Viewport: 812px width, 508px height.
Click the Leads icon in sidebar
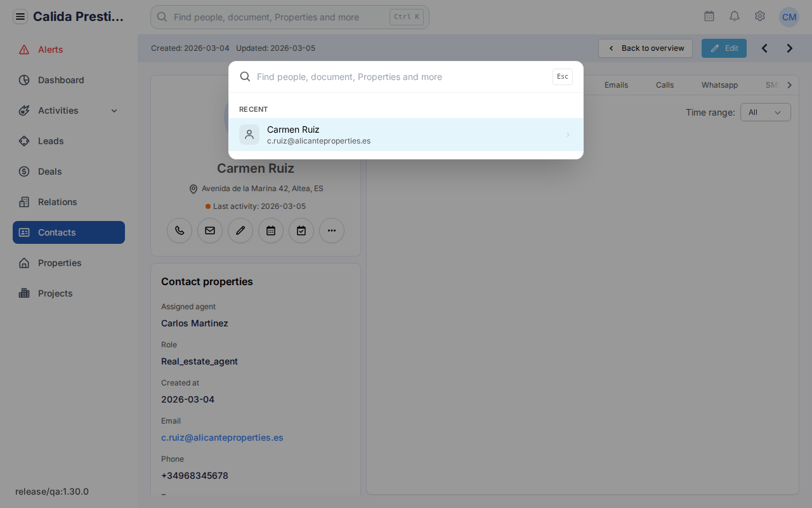pyautogui.click(x=24, y=141)
